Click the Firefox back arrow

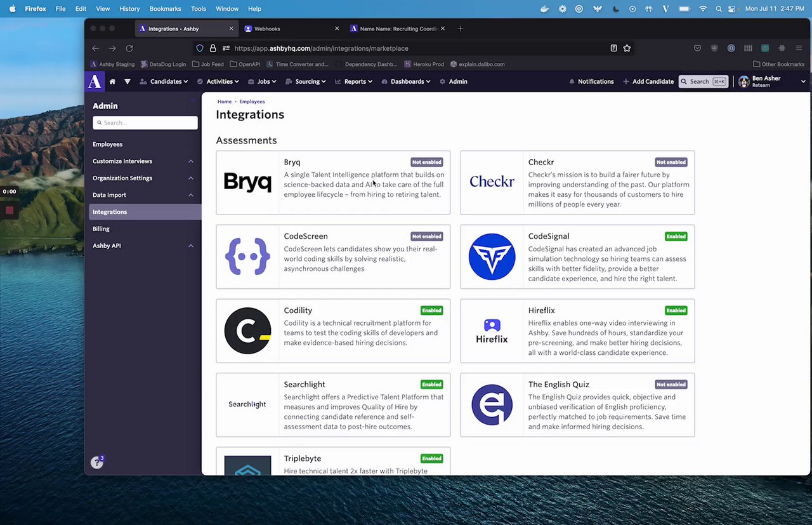click(95, 48)
